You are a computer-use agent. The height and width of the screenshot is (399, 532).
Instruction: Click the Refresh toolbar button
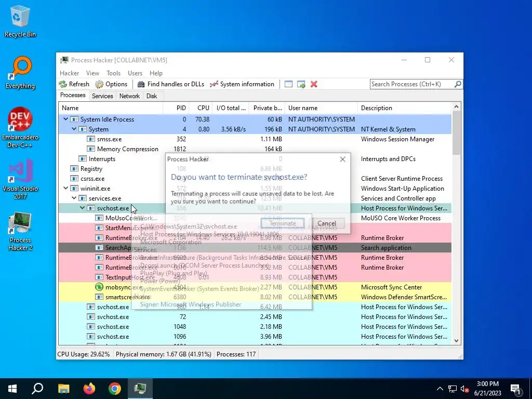point(74,84)
